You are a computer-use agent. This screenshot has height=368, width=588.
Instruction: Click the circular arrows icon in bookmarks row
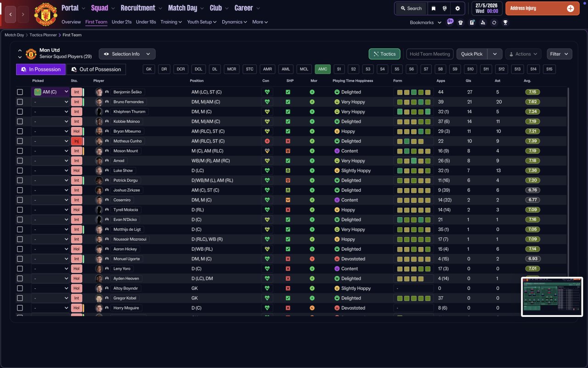click(494, 22)
